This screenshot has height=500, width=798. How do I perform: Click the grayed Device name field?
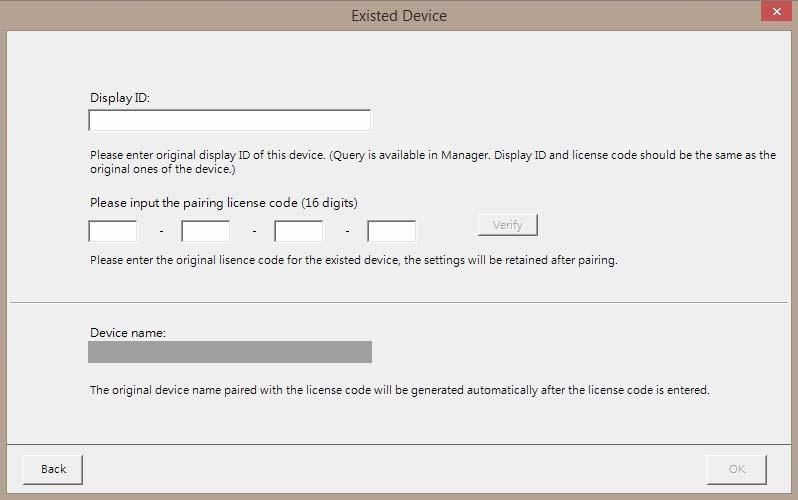click(230, 352)
